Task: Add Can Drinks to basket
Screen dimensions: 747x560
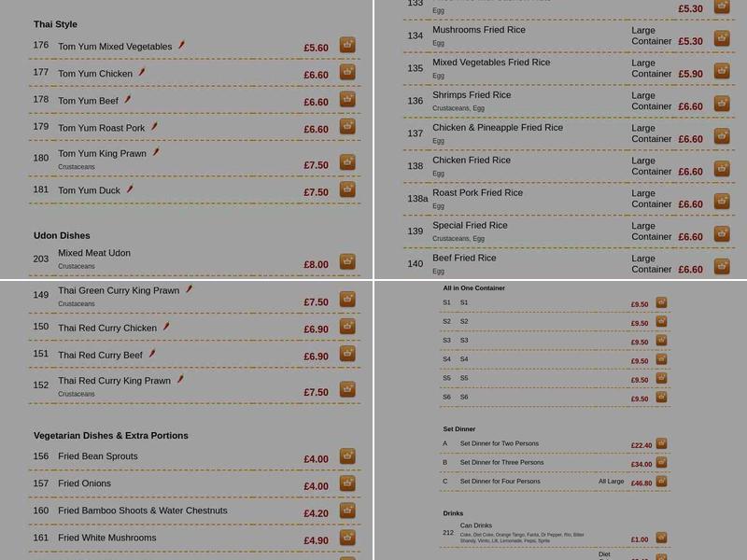Action: click(x=661, y=537)
